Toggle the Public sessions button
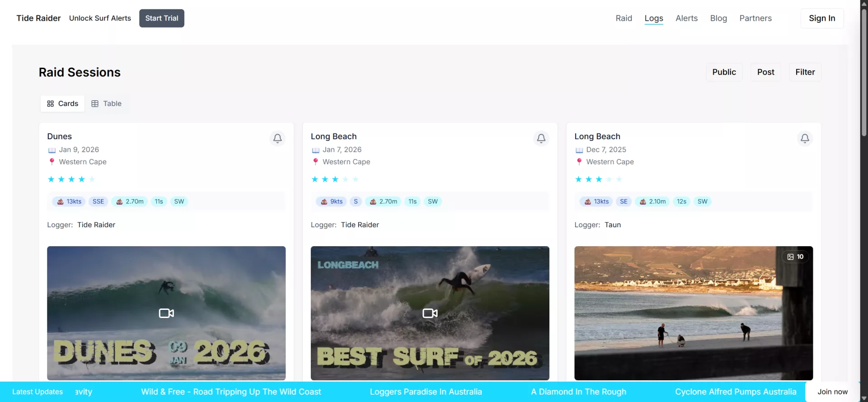This screenshot has height=402, width=868. click(724, 72)
